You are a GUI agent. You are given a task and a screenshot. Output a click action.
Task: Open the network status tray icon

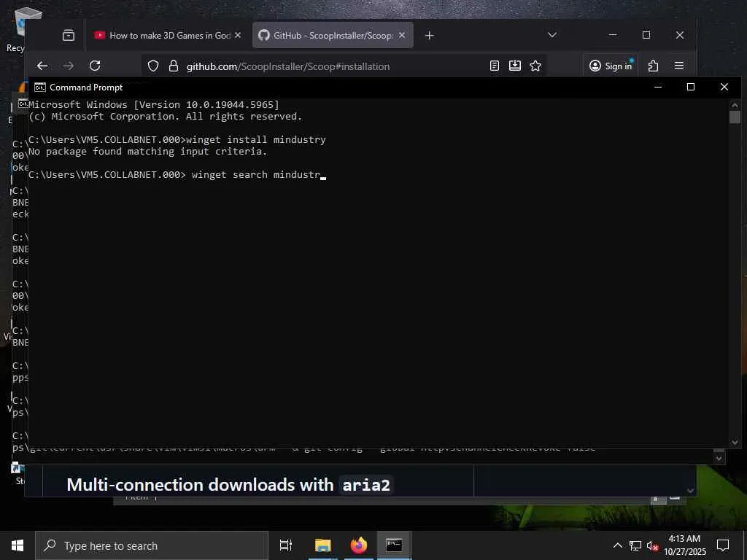tap(635, 545)
